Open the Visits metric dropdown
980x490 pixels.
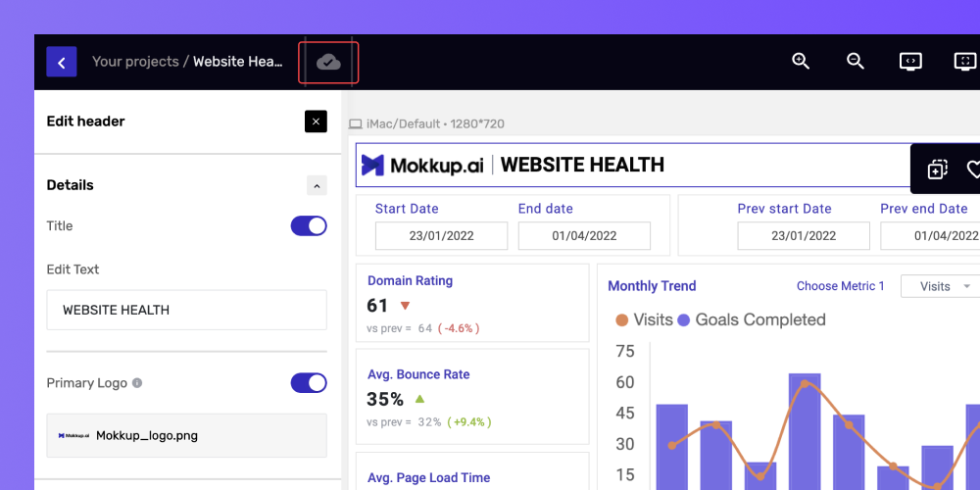(x=940, y=286)
